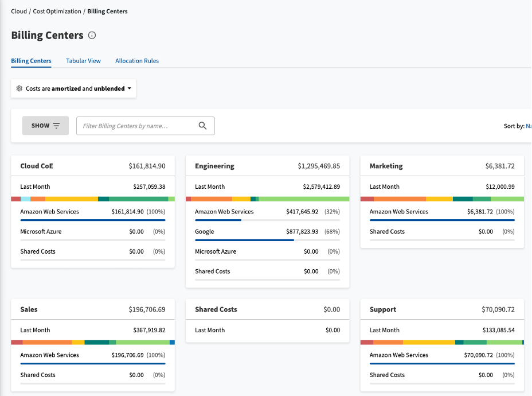Click the filter lines icon on SHOW button
The width and height of the screenshot is (532, 396).
[56, 126]
